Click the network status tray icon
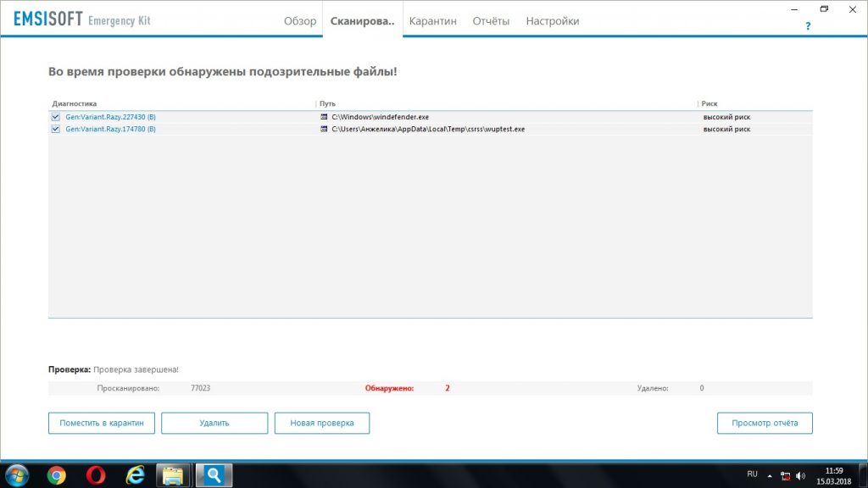This screenshot has height=488, width=868. click(785, 476)
